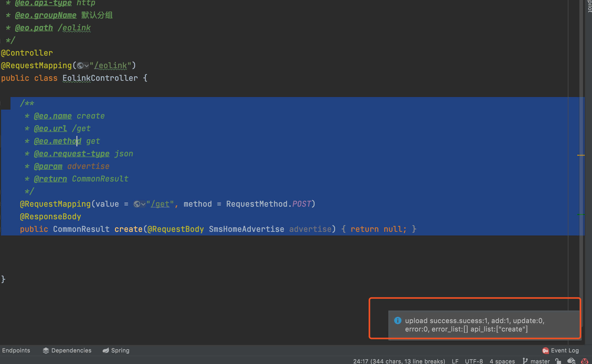This screenshot has width=592, height=364.
Task: Change line separator LF in status bar
Action: [455, 361]
